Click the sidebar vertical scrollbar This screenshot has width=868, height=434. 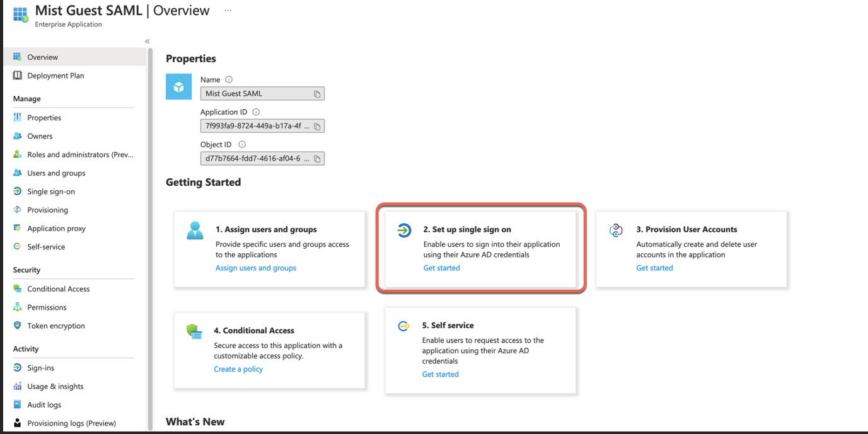point(150,239)
